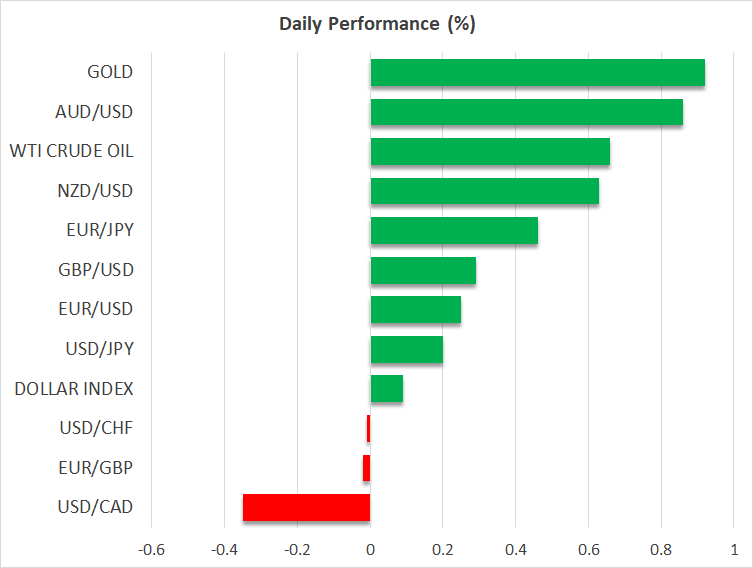Image resolution: width=753 pixels, height=568 pixels.
Task: Click the EUR/GBP category label
Action: click(x=98, y=468)
